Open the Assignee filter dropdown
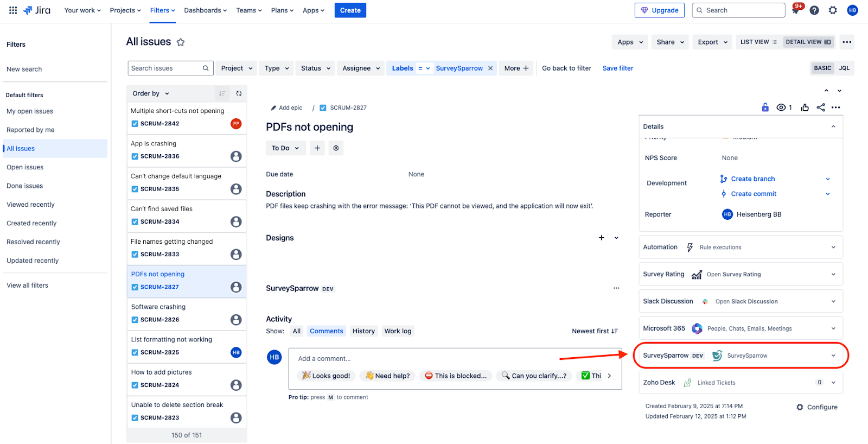868x444 pixels. tap(361, 68)
